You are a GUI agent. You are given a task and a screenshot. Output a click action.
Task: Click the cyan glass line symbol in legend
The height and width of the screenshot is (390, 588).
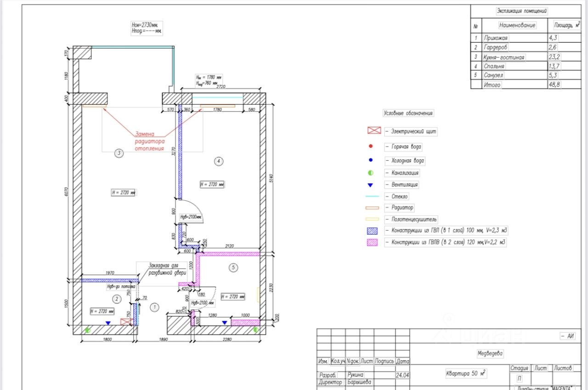pyautogui.click(x=373, y=196)
